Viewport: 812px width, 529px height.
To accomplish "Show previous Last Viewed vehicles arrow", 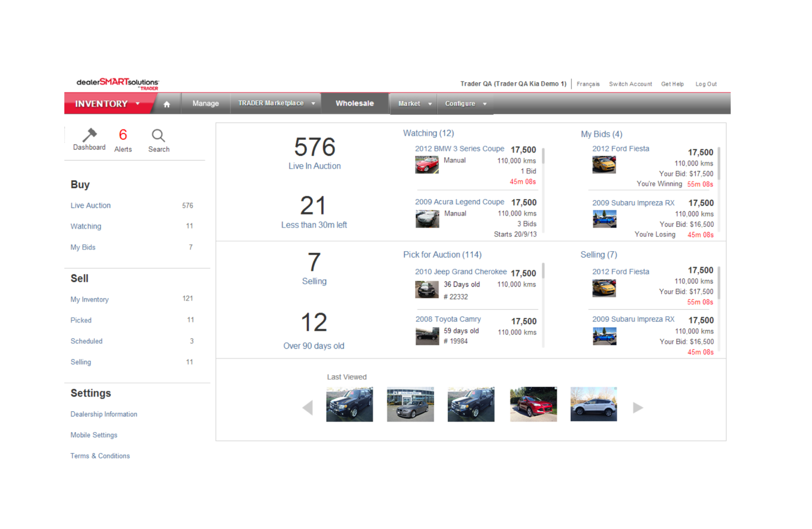I will [x=307, y=408].
